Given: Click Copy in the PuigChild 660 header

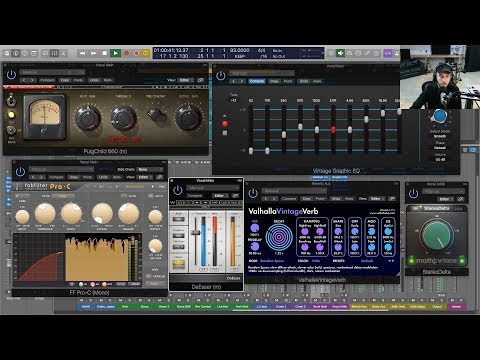Looking at the screenshot, I should click(65, 80).
